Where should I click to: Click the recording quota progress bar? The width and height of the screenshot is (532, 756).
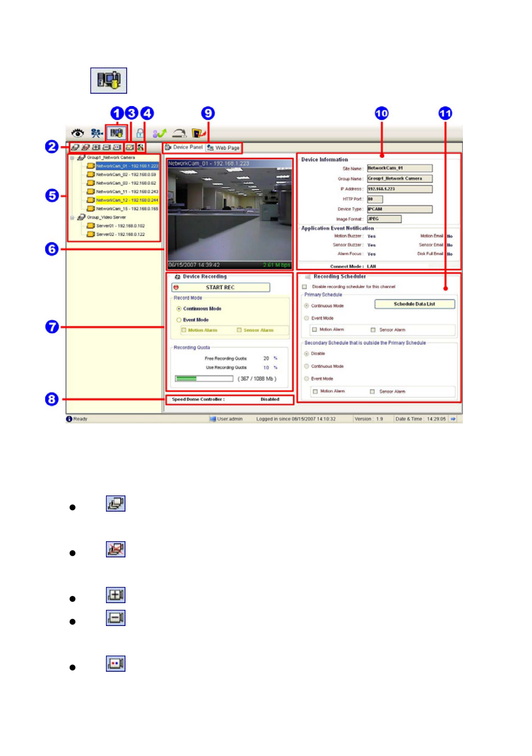[204, 378]
